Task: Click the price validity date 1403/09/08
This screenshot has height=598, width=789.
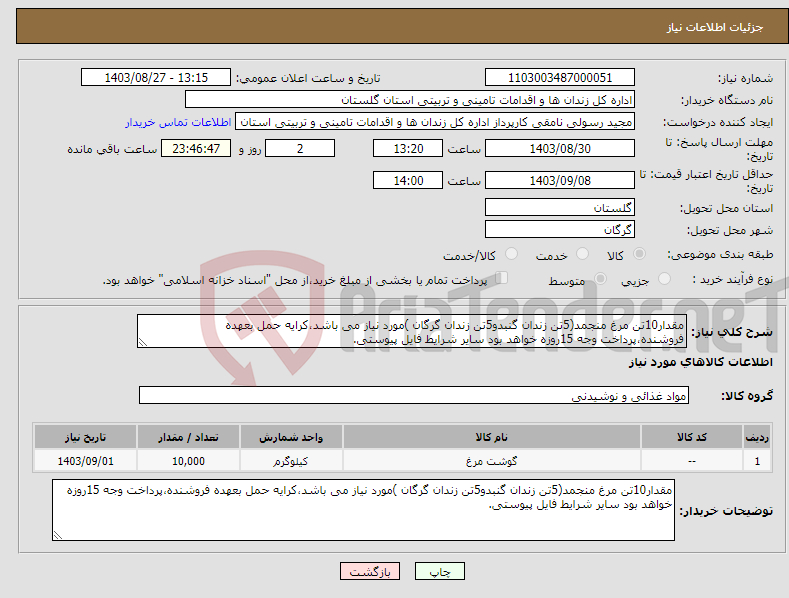Action: point(560,180)
